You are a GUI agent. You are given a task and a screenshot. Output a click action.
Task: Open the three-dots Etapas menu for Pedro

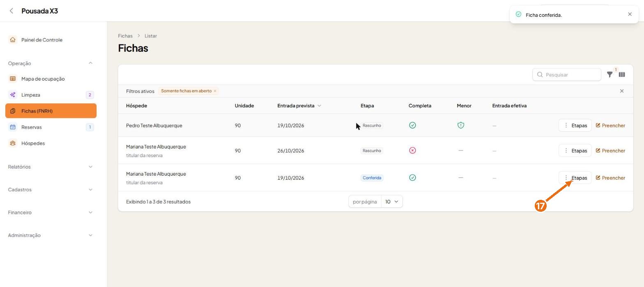tap(575, 125)
